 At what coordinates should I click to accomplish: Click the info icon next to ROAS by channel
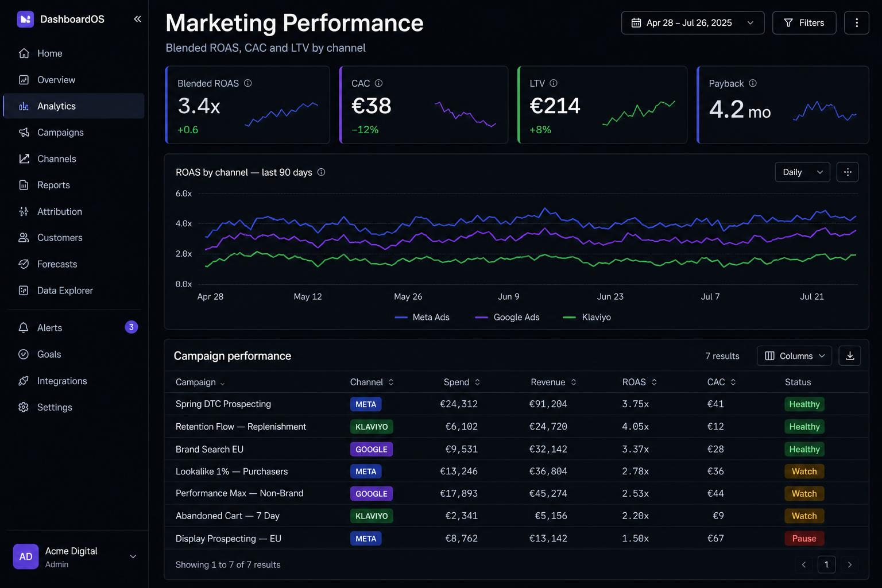(x=322, y=172)
